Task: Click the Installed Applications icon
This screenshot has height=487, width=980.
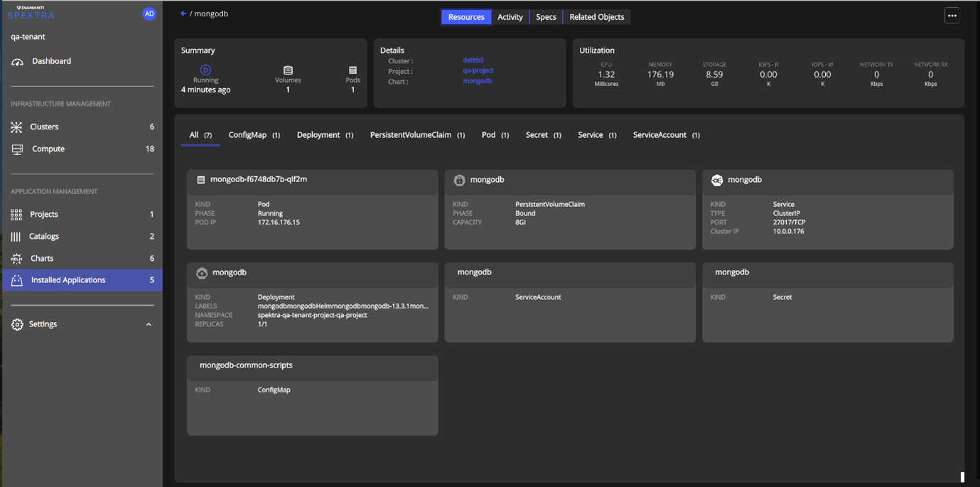Action: tap(17, 280)
